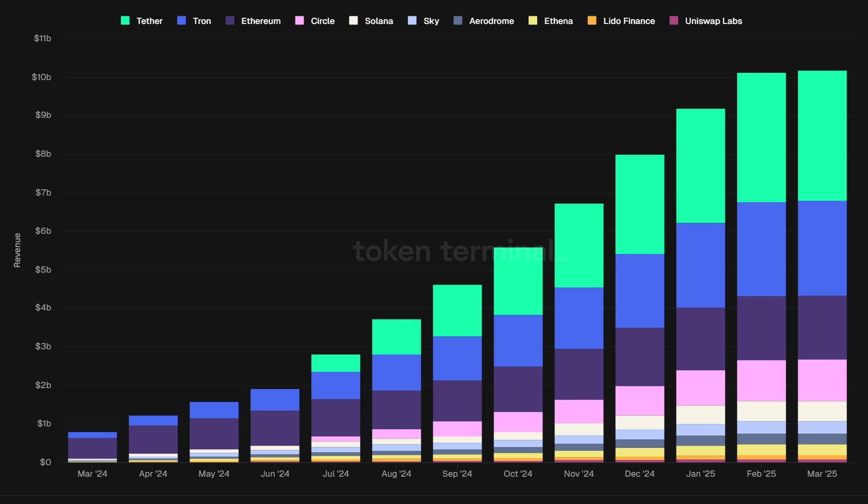Click the Jun '24 axis label
Viewport: 868px width, 504px height.
coord(275,473)
